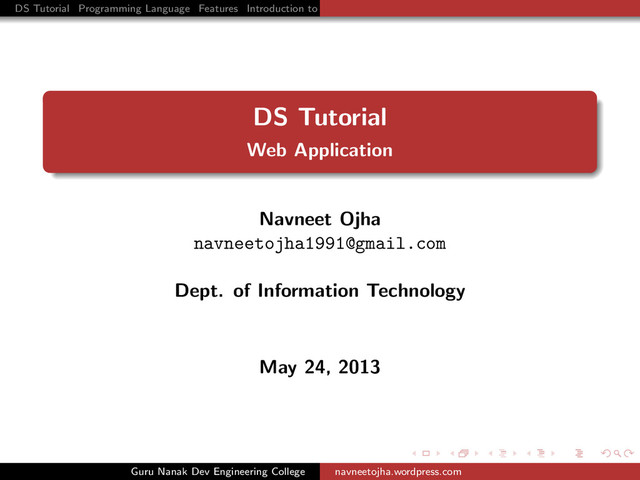
Task: Jump to the Features section
Action: pos(218,8)
